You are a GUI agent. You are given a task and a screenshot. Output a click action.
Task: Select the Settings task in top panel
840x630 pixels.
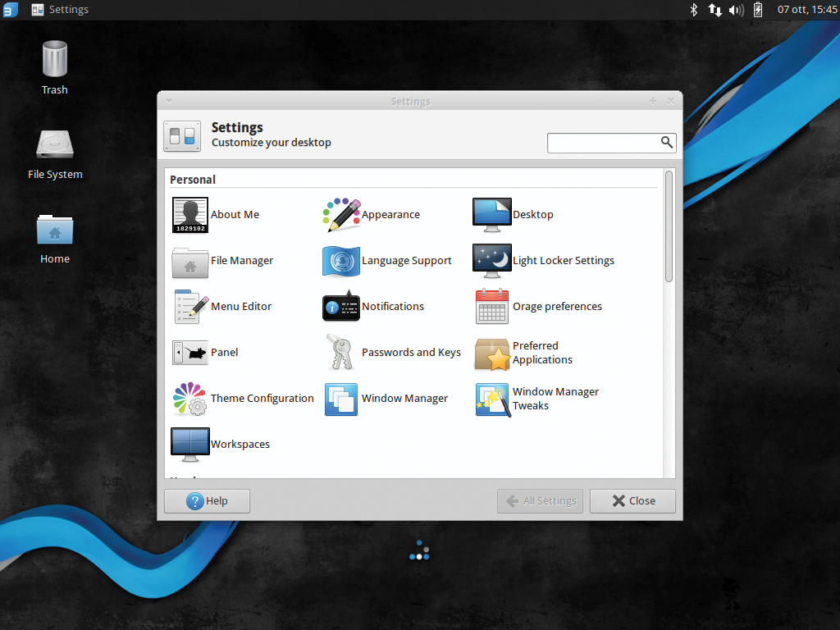pyautogui.click(x=60, y=10)
